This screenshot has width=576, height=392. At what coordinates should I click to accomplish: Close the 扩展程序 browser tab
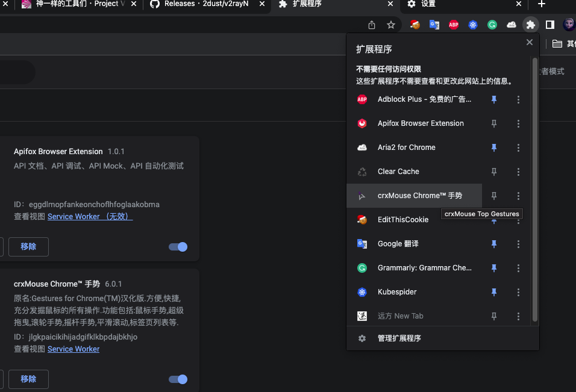390,4
